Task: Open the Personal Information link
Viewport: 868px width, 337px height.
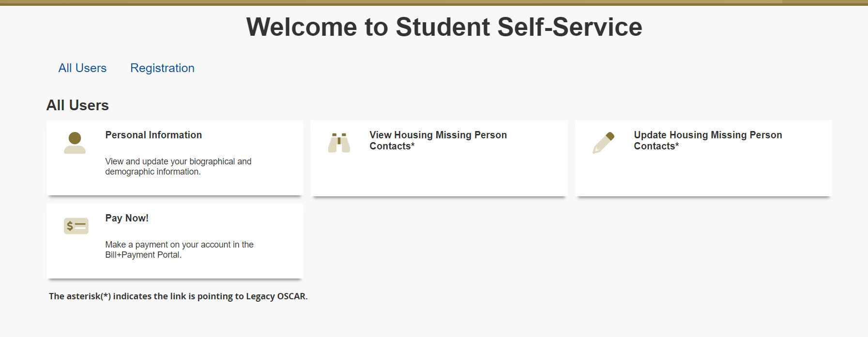Action: click(153, 135)
